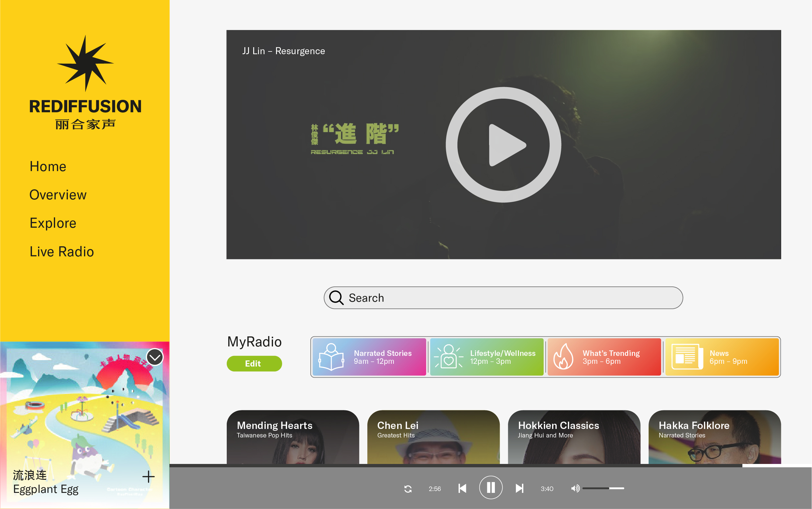
Task: Mute audio with the speaker icon
Action: click(x=576, y=488)
